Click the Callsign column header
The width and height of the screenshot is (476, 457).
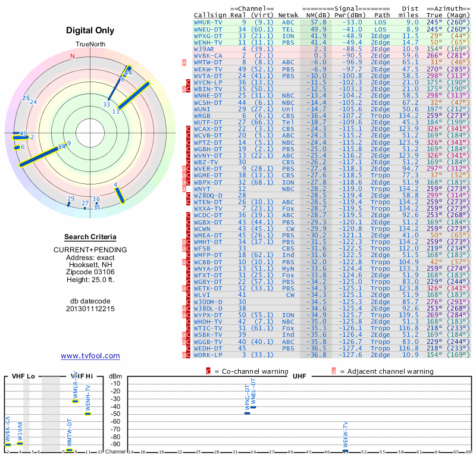pyautogui.click(x=210, y=15)
